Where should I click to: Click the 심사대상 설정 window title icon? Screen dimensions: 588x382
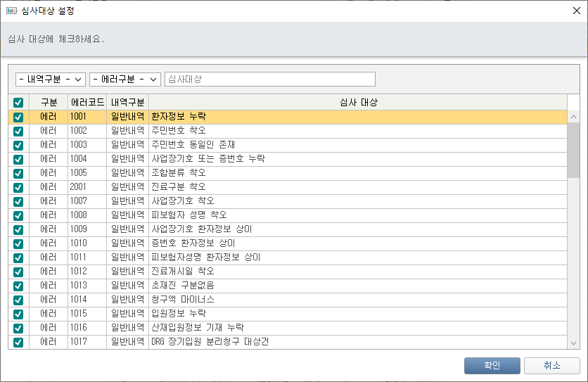[11, 11]
